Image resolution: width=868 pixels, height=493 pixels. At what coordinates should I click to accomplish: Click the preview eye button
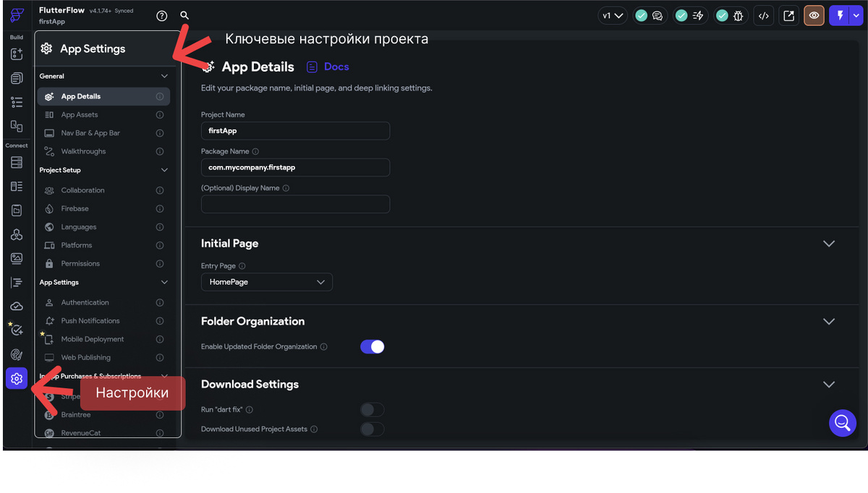click(814, 15)
